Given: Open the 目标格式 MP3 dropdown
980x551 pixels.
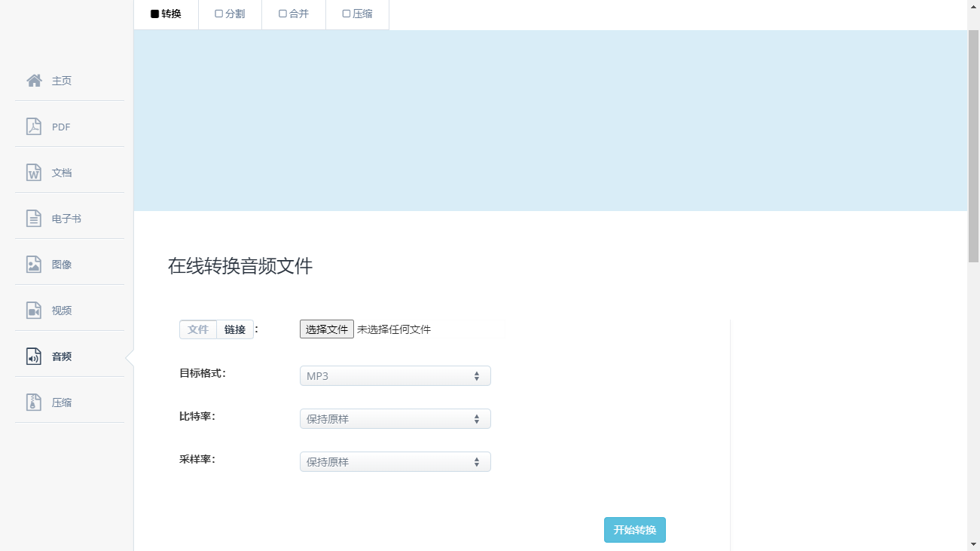Looking at the screenshot, I should pos(395,375).
